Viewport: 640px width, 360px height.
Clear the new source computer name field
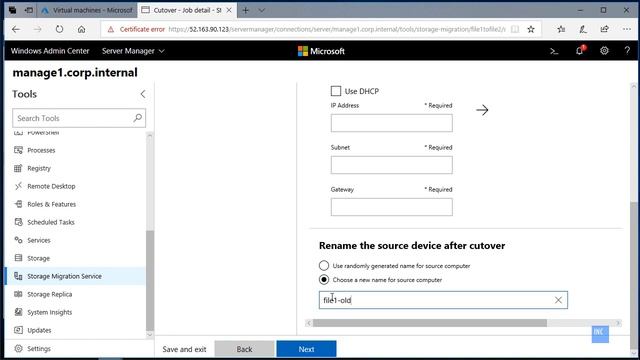[558, 300]
